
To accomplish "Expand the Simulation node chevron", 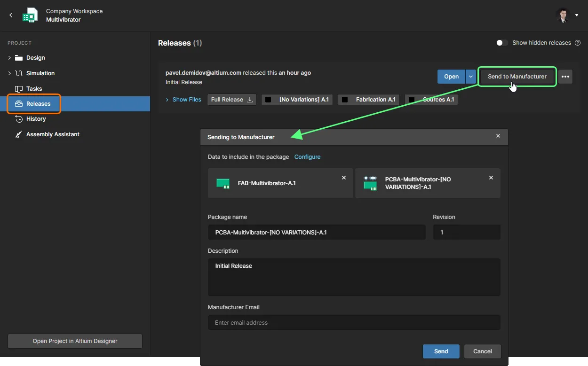I will 9,73.
